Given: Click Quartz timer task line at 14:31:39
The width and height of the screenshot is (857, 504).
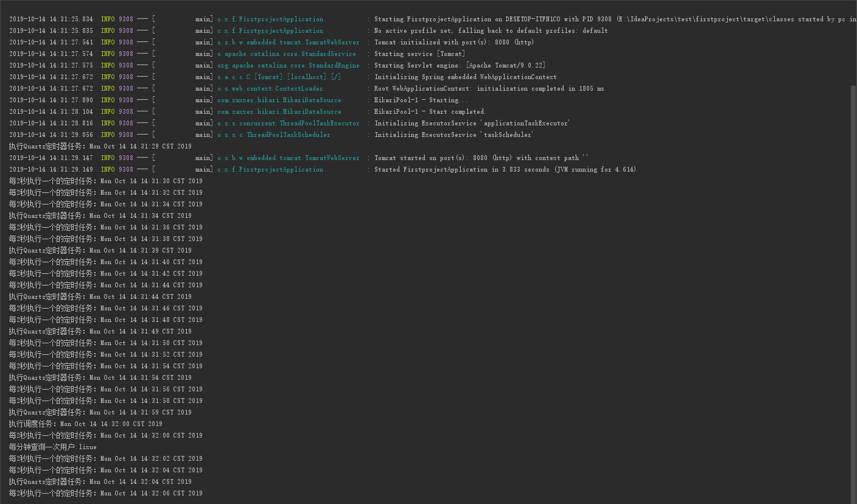Looking at the screenshot, I should point(100,251).
